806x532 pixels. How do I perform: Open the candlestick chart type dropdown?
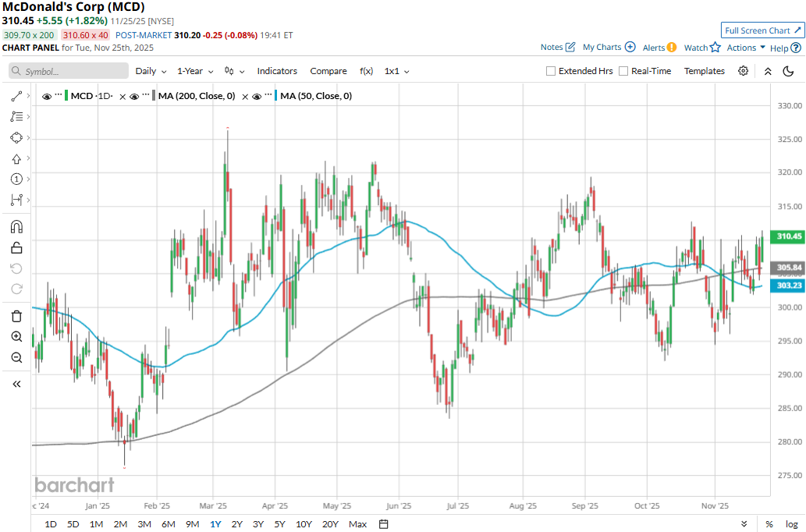pyautogui.click(x=234, y=71)
